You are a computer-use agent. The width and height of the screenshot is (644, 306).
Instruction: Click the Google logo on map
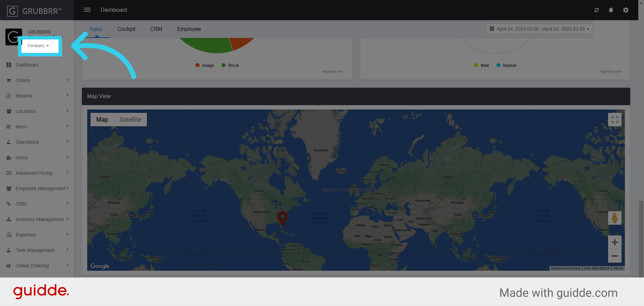[x=100, y=266]
